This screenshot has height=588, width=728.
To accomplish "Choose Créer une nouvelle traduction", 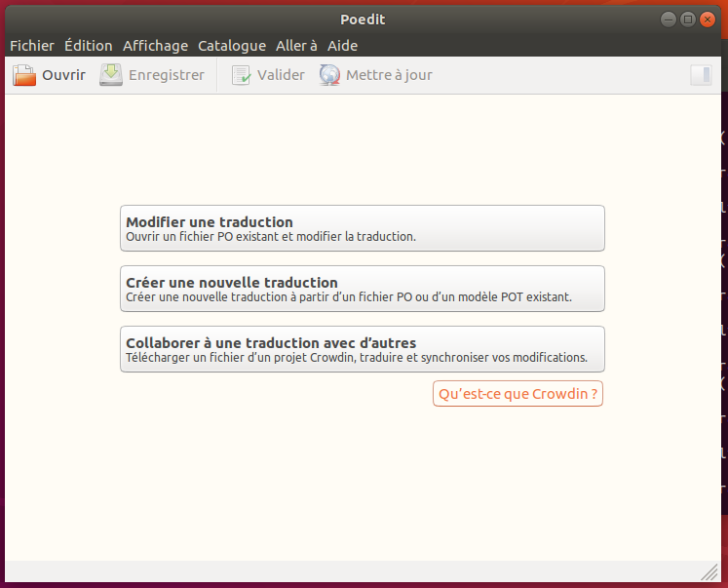I will coord(363,289).
